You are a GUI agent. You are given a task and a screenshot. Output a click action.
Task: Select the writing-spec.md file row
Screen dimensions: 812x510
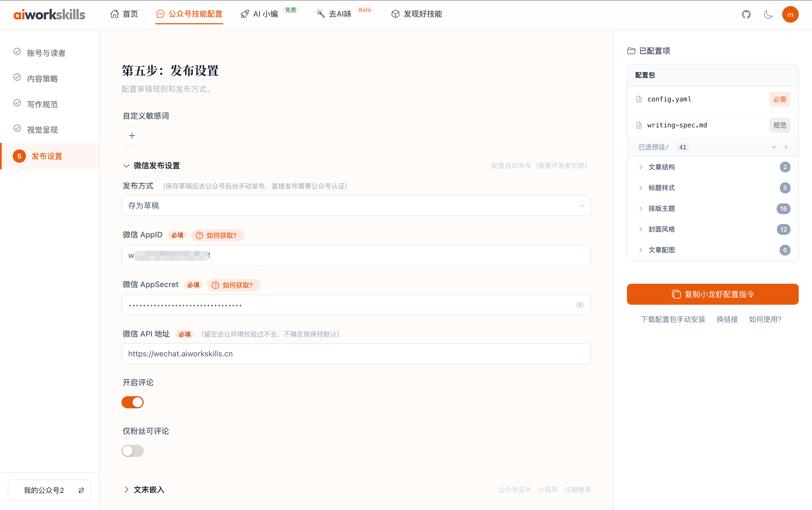click(713, 125)
